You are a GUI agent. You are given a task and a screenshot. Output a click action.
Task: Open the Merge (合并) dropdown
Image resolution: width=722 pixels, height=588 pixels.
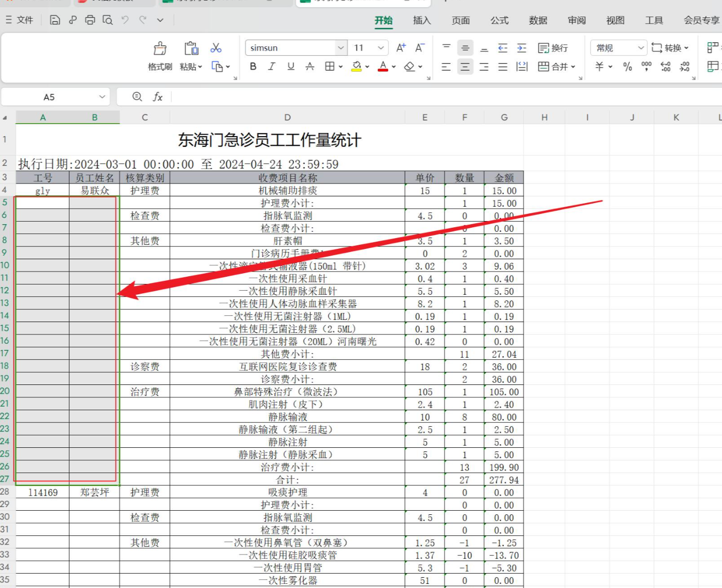556,66
